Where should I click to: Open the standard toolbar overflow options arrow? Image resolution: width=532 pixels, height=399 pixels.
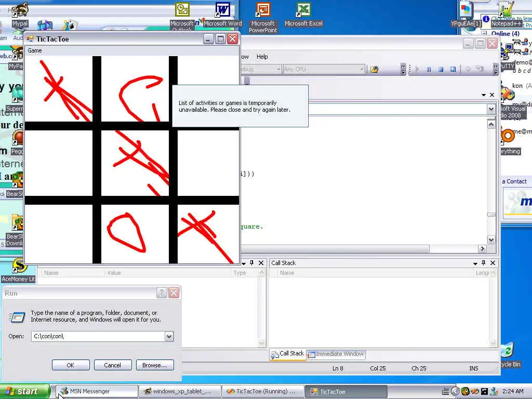click(x=403, y=69)
